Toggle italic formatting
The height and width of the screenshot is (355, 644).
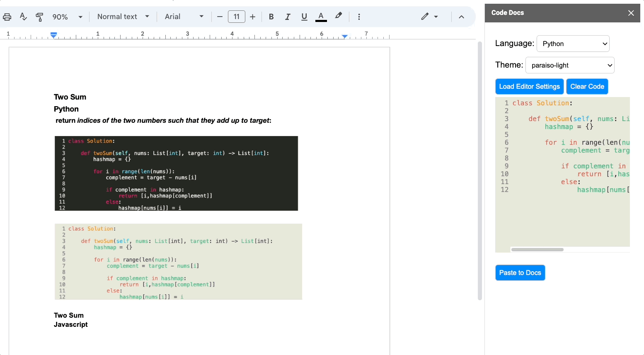click(x=288, y=17)
